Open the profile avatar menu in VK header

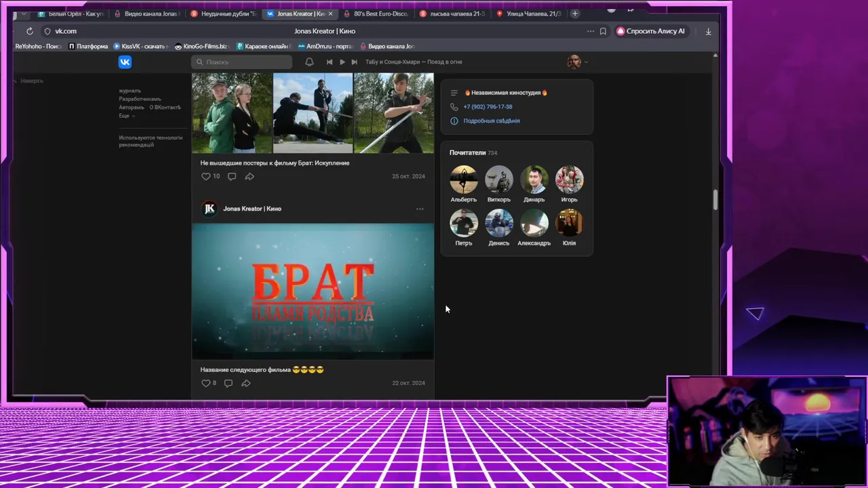(x=577, y=62)
